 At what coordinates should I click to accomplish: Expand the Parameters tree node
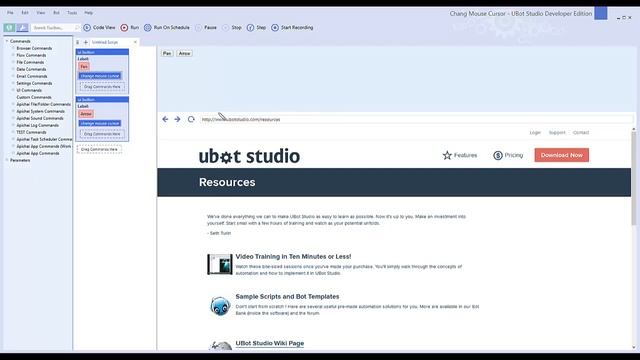tap(7, 160)
